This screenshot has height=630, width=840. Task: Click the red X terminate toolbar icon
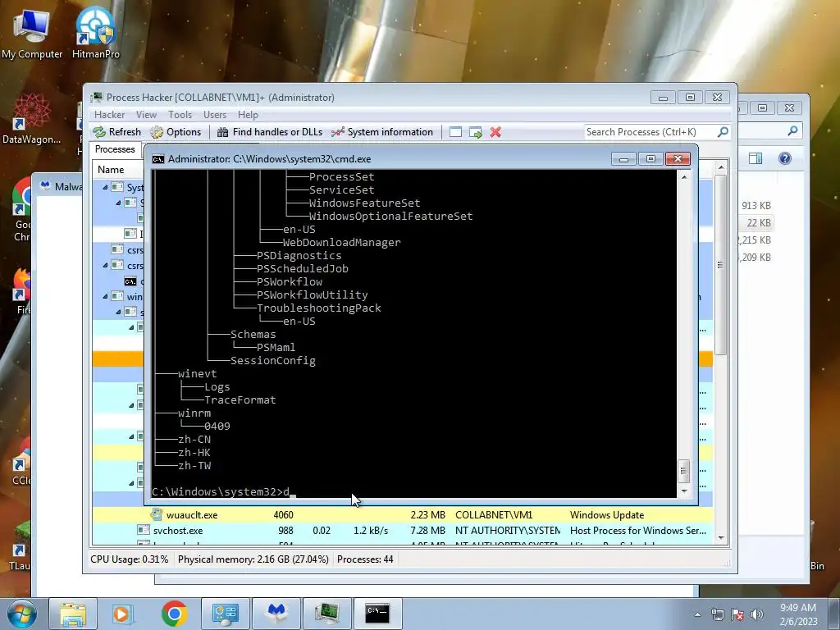(x=495, y=132)
